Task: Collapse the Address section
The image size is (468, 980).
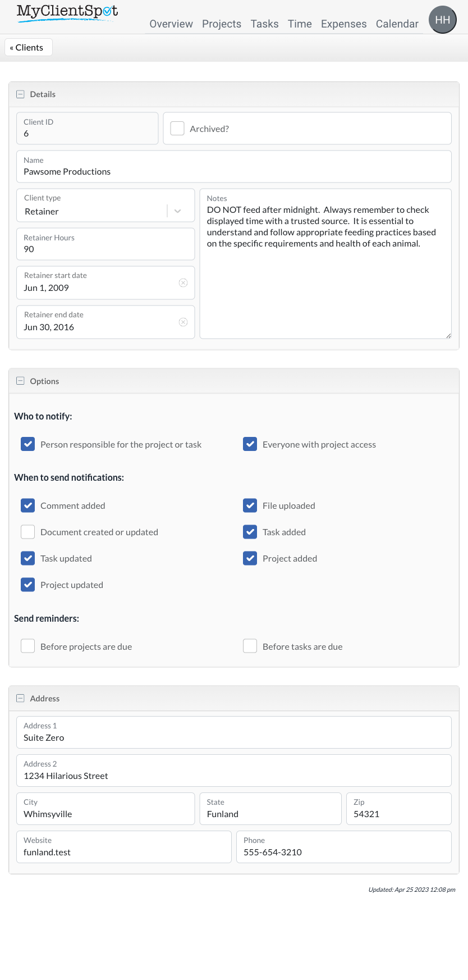Action: tap(21, 699)
